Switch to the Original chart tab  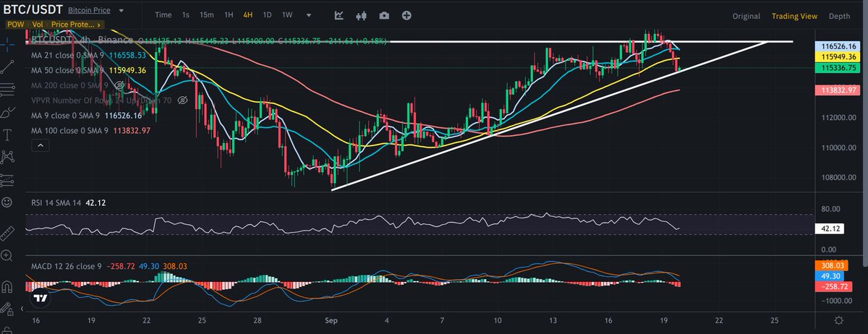[746, 16]
